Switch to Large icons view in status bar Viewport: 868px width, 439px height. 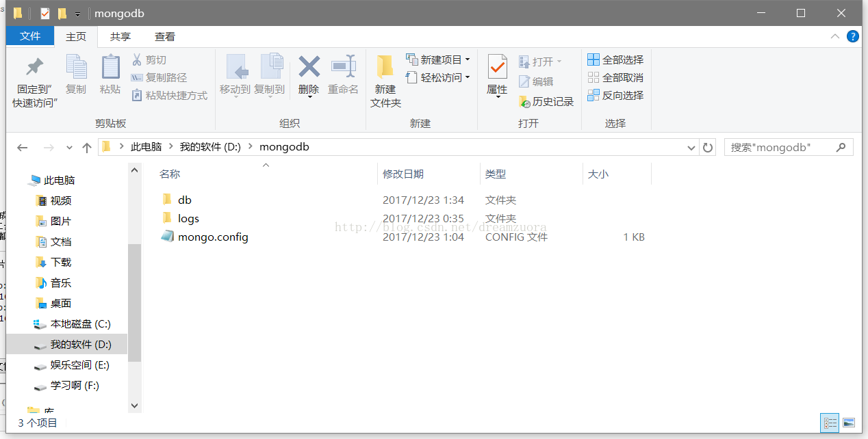tap(848, 423)
